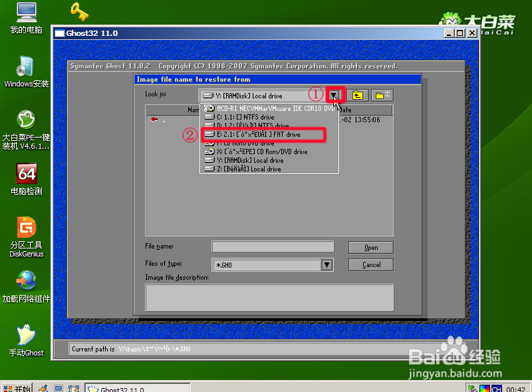532x392 pixels.
Task: Click the Image file description box
Action: [x=269, y=298]
